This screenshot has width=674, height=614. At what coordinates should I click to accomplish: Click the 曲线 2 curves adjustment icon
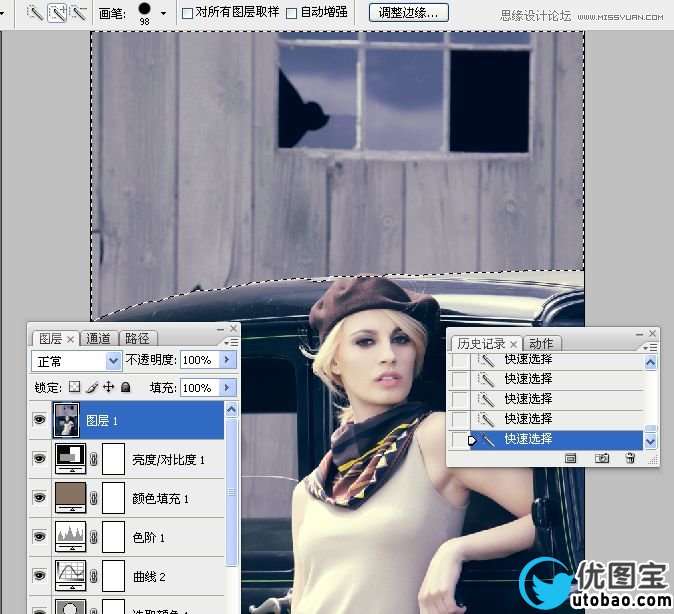click(x=70, y=575)
